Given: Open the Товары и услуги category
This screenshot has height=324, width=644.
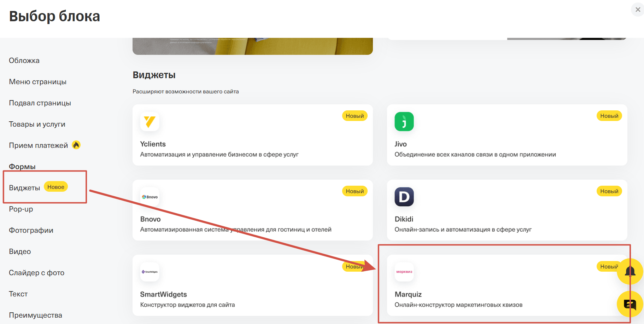Looking at the screenshot, I should [37, 124].
